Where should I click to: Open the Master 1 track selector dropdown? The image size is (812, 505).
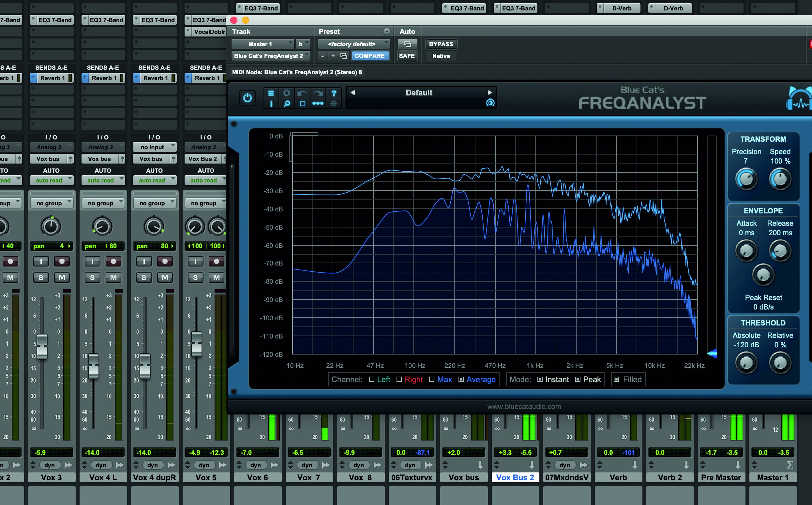(x=263, y=44)
